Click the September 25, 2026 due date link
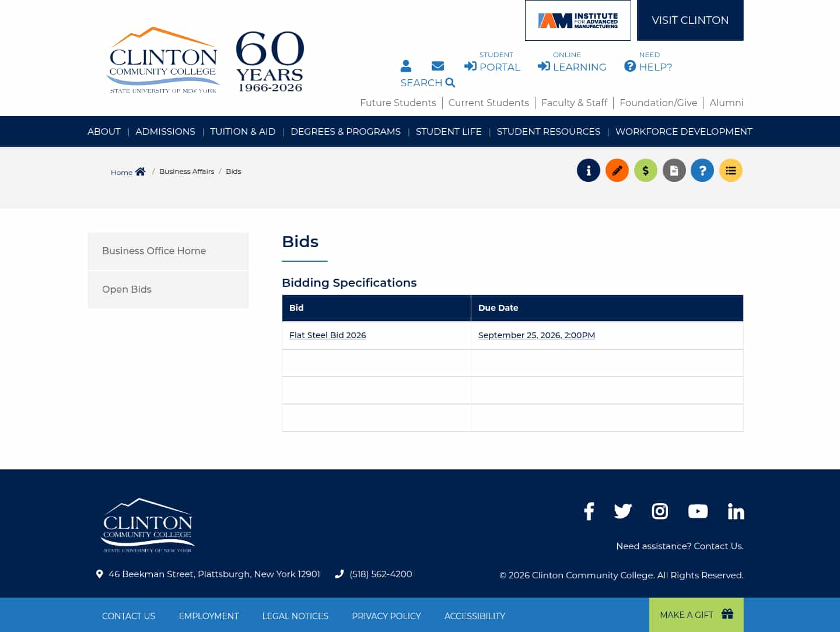Screen dimensions: 840x632 click(537, 335)
